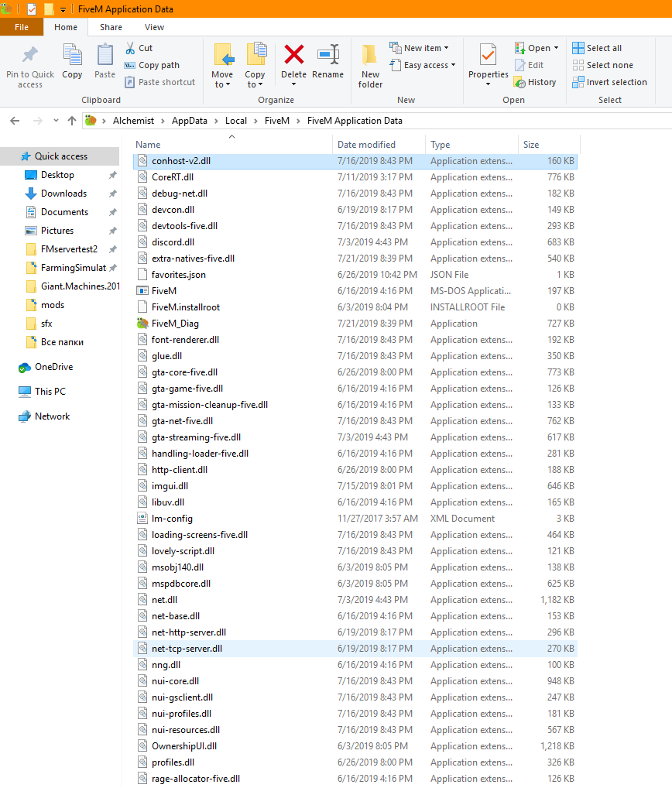Switch to the Share ribbon tab
This screenshot has width=672, height=788.
(x=111, y=27)
